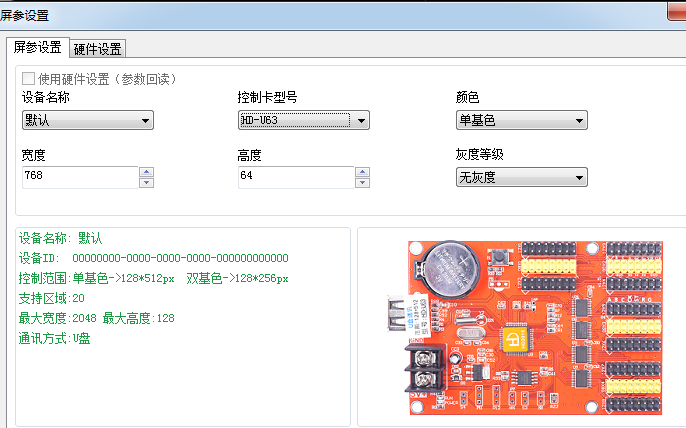Increase 高度 with the up arrow
The image size is (686, 428).
pos(363,172)
